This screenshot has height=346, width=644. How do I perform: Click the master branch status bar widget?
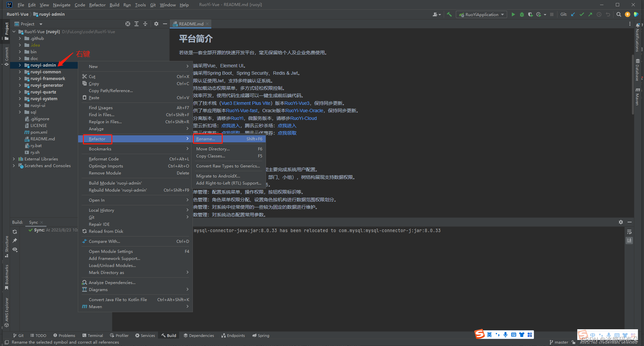[x=559, y=342]
